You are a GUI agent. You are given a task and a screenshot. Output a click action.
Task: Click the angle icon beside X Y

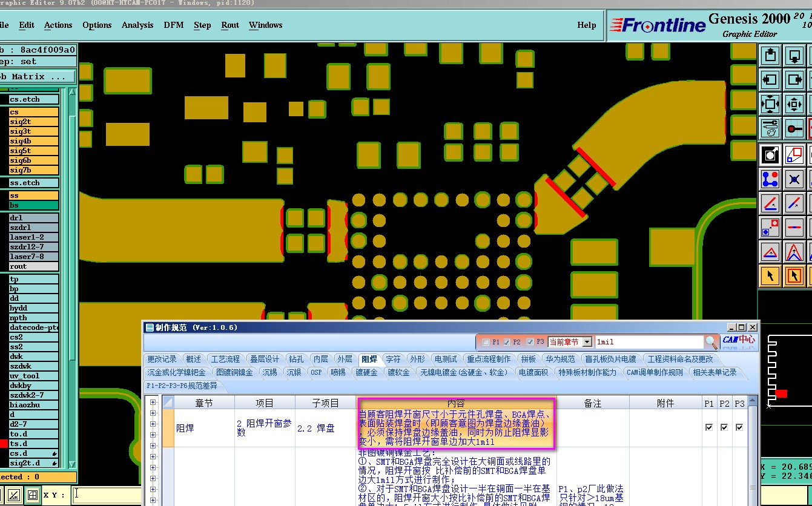(14, 494)
